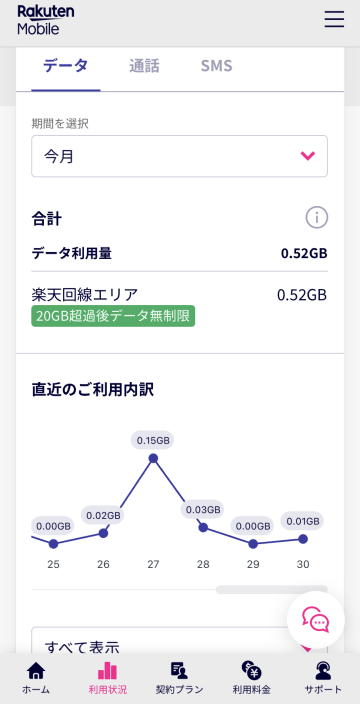Viewport: 360px width, 704px height.
Task: Click the chart's horizontal scrollbar thumb
Action: point(272,590)
